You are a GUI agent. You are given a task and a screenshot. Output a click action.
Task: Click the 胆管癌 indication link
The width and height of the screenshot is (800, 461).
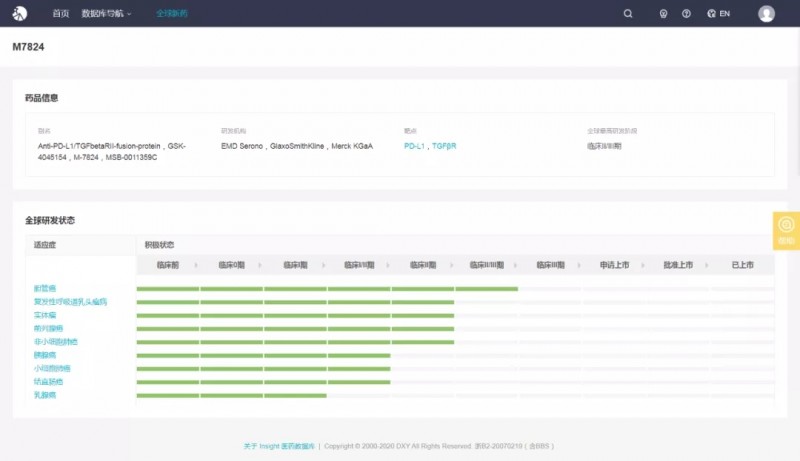pos(45,288)
